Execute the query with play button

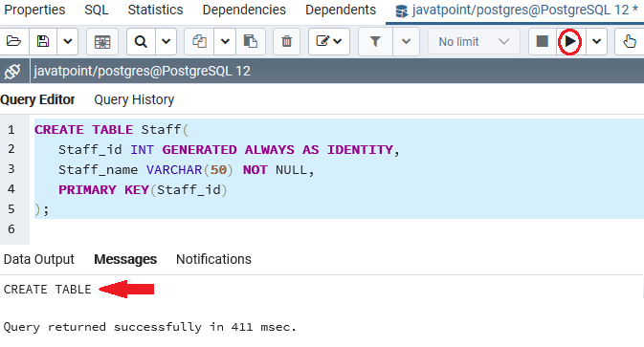click(x=570, y=41)
